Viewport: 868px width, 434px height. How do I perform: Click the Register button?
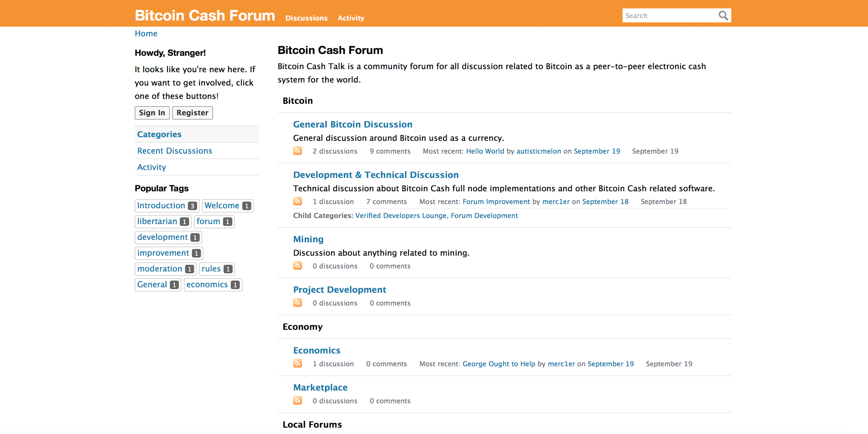click(192, 113)
